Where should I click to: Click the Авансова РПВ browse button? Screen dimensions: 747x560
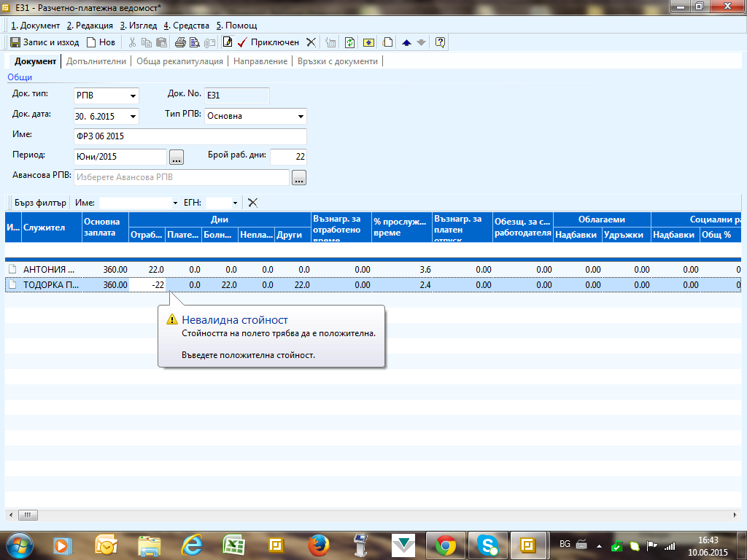click(299, 178)
